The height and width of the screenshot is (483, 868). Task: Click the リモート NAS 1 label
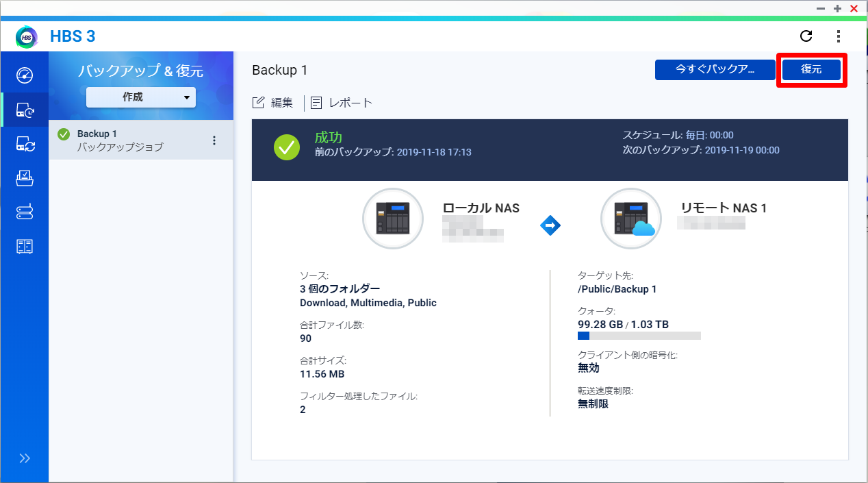click(x=724, y=208)
